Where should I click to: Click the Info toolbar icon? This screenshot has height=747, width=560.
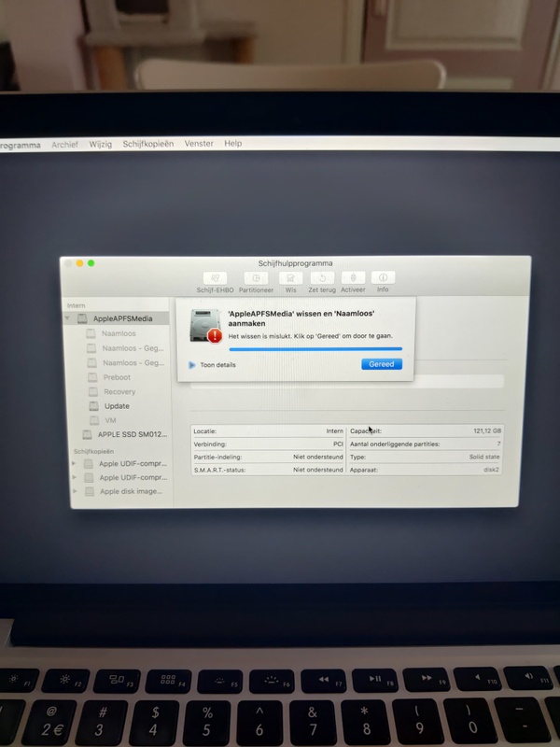(x=383, y=277)
